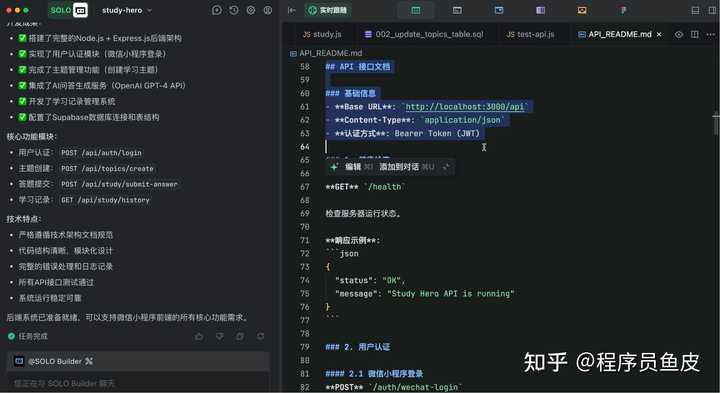
Task: Click POST /api/auth/login code chip
Action: tap(101, 153)
